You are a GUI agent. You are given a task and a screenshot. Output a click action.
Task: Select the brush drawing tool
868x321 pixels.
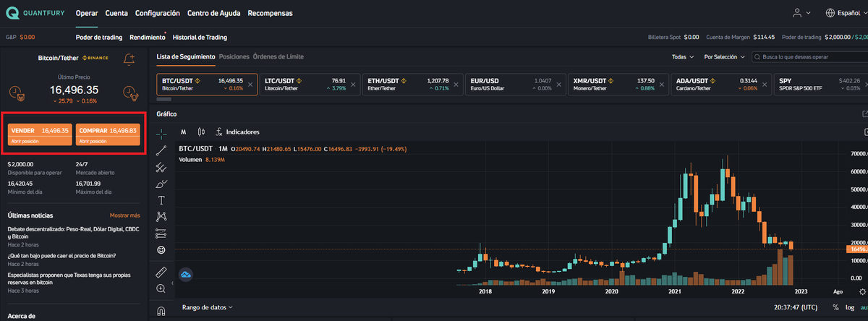(x=161, y=184)
